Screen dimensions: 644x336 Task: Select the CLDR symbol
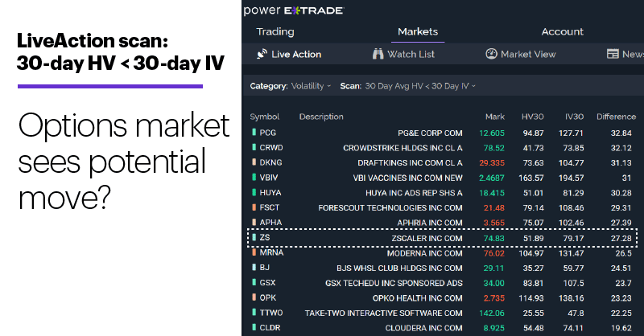(x=270, y=328)
